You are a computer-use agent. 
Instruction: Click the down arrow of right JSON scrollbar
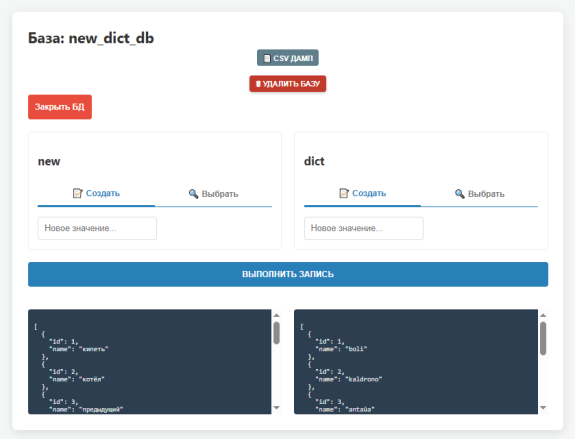543,407
